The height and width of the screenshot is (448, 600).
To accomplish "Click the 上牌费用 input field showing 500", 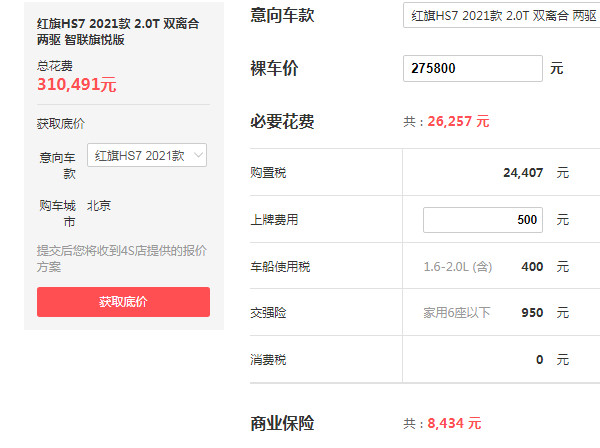I will (483, 220).
